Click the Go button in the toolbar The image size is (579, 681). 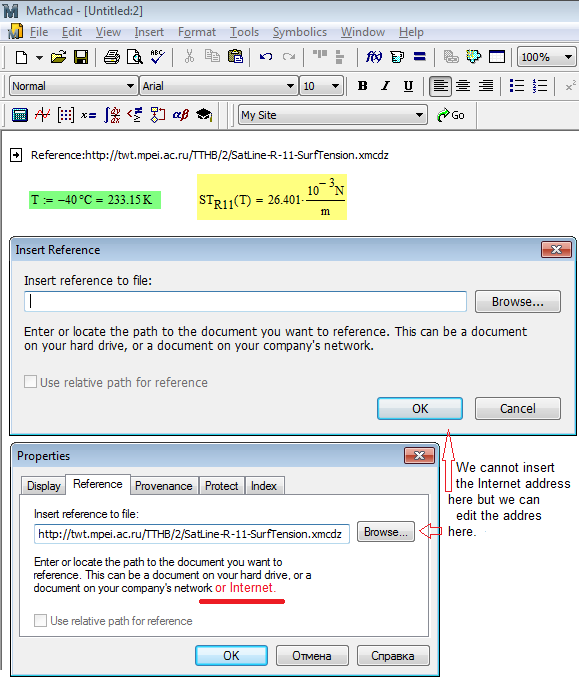[x=451, y=115]
